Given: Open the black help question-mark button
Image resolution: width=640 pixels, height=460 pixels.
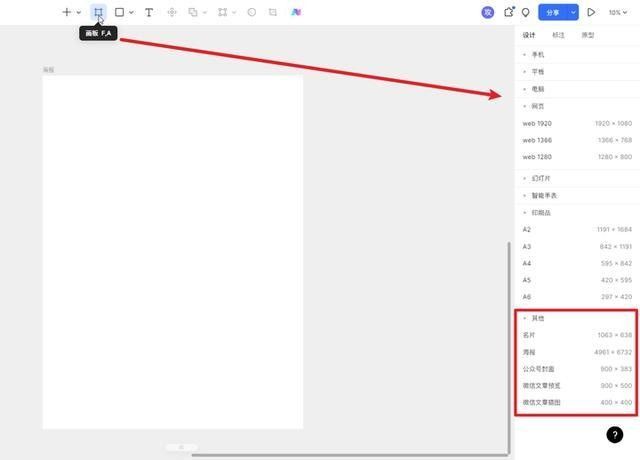Looking at the screenshot, I should (x=614, y=435).
